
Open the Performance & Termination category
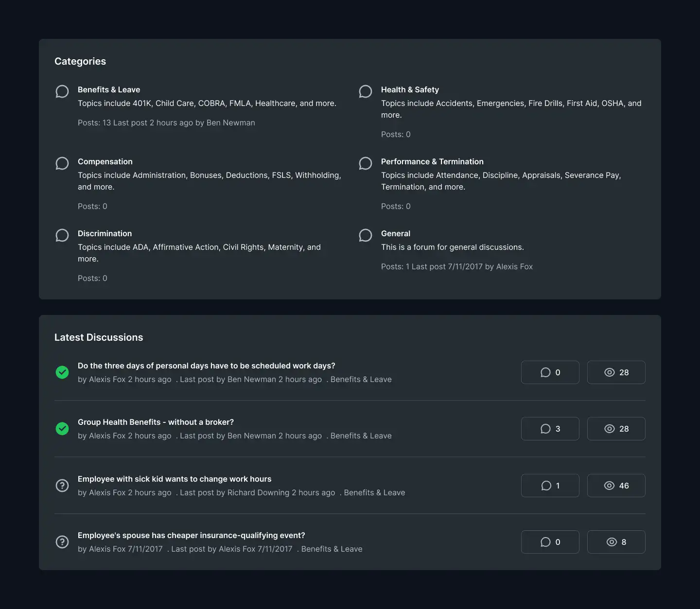[432, 161]
